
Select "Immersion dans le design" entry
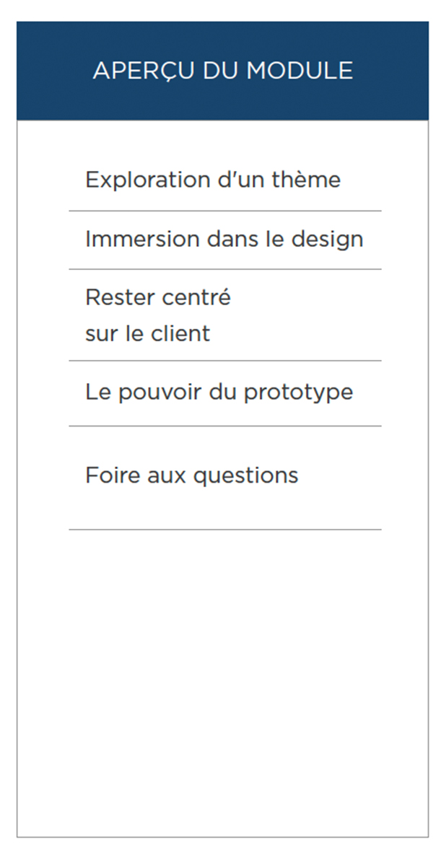pyautogui.click(x=224, y=239)
